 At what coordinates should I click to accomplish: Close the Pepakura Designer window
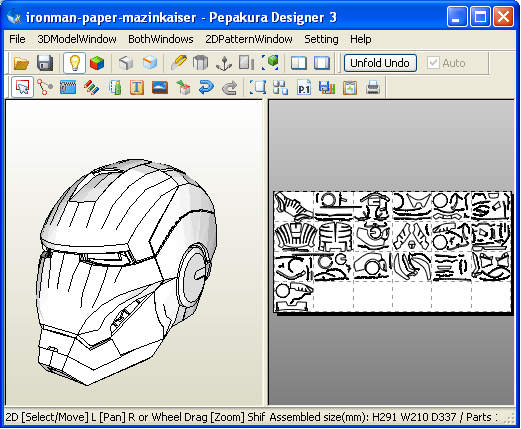coord(503,17)
